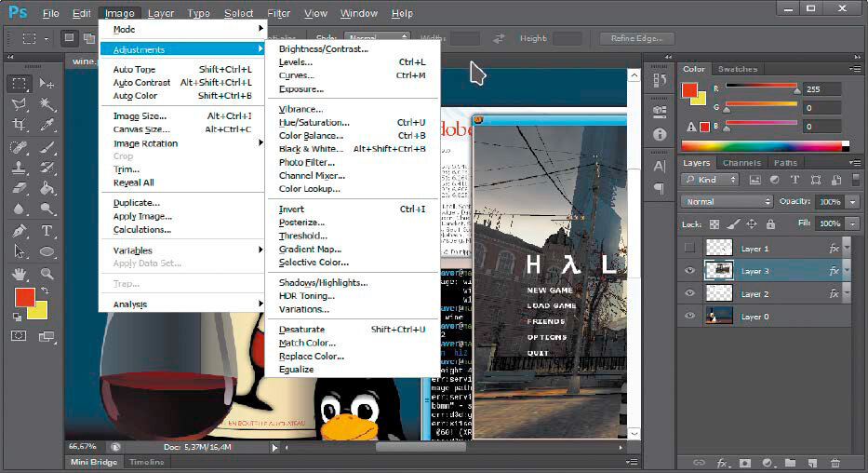
Task: Expand Layer 1 effects arrow
Action: coord(847,248)
